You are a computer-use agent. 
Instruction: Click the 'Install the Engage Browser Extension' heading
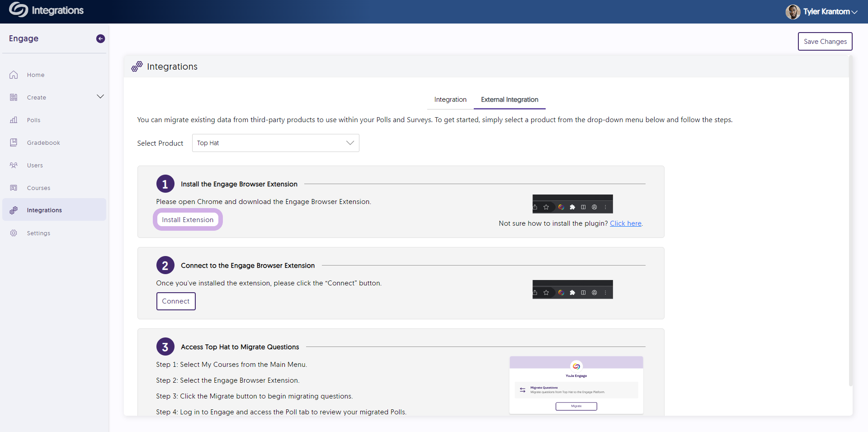[x=239, y=184]
